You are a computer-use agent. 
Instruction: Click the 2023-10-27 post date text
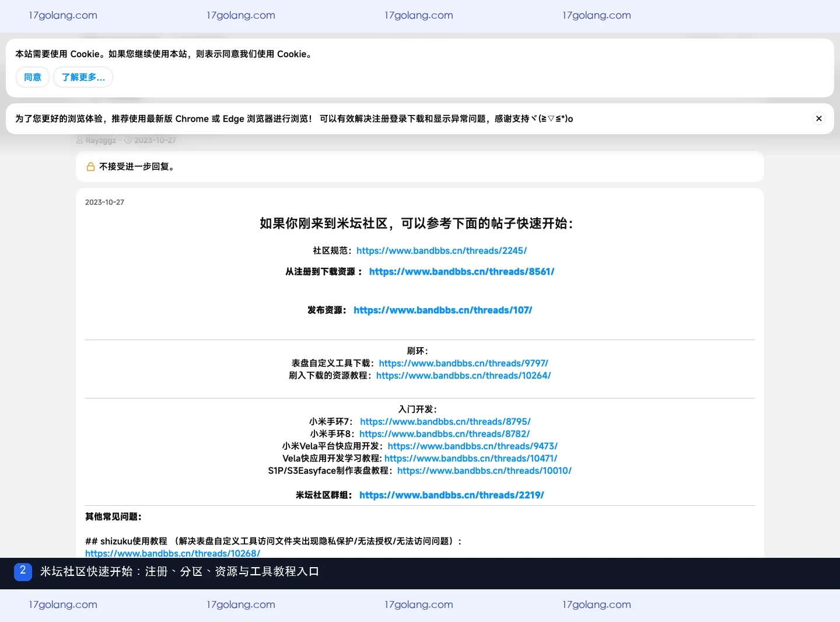point(104,202)
